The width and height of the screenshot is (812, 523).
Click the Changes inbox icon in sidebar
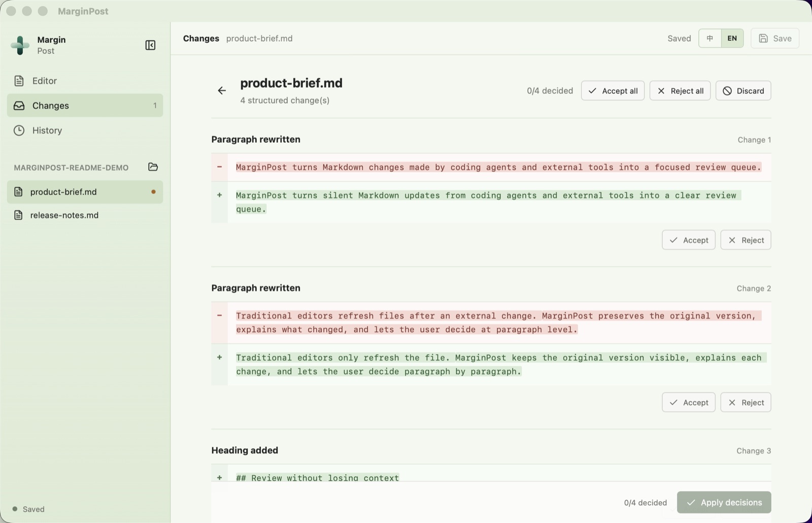click(x=19, y=106)
